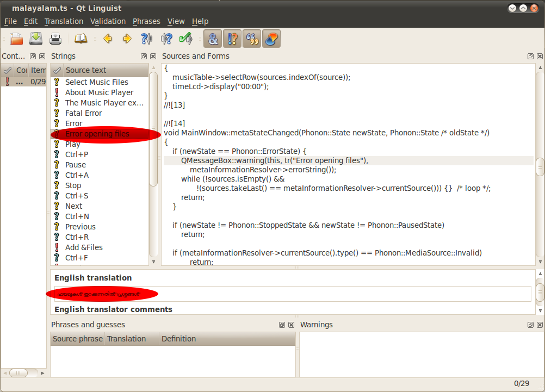This screenshot has height=392, width=545.
Task: Select the 'Ctrl+R' string row
Action: (100, 237)
